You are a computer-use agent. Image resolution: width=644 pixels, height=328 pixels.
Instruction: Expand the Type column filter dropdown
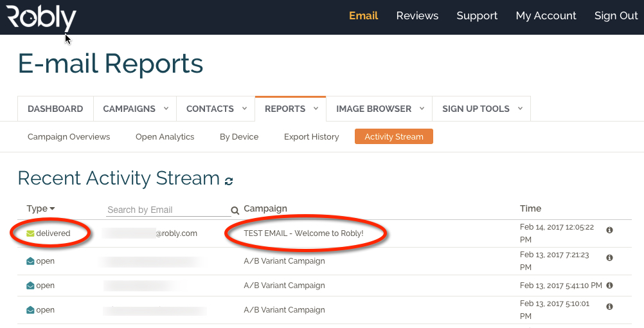tap(52, 209)
